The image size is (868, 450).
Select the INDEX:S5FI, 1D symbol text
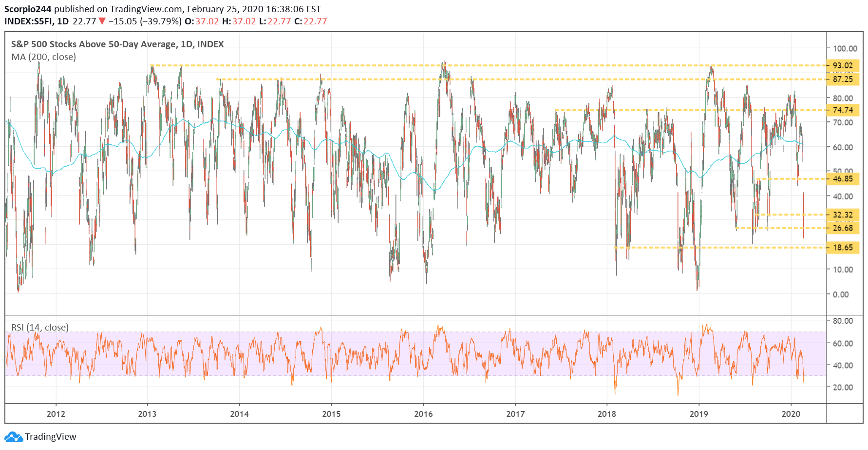(37, 21)
